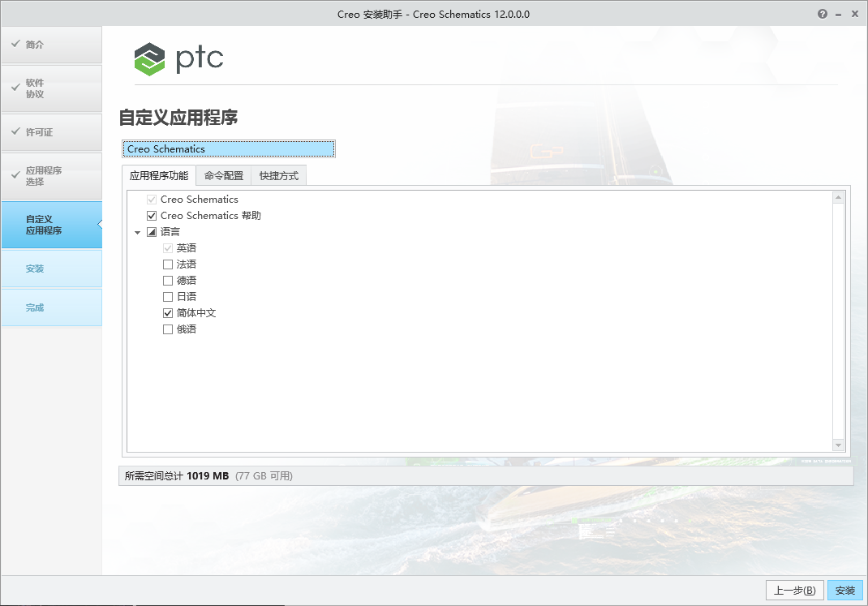The width and height of the screenshot is (868, 606).
Task: Click the greyed-out 英语 checkbox
Action: point(168,248)
